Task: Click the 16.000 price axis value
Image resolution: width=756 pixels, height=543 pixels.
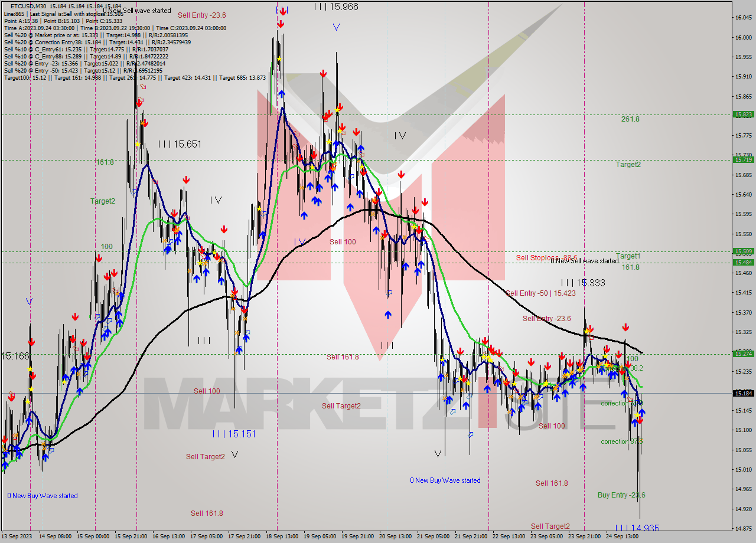Action: (x=742, y=37)
